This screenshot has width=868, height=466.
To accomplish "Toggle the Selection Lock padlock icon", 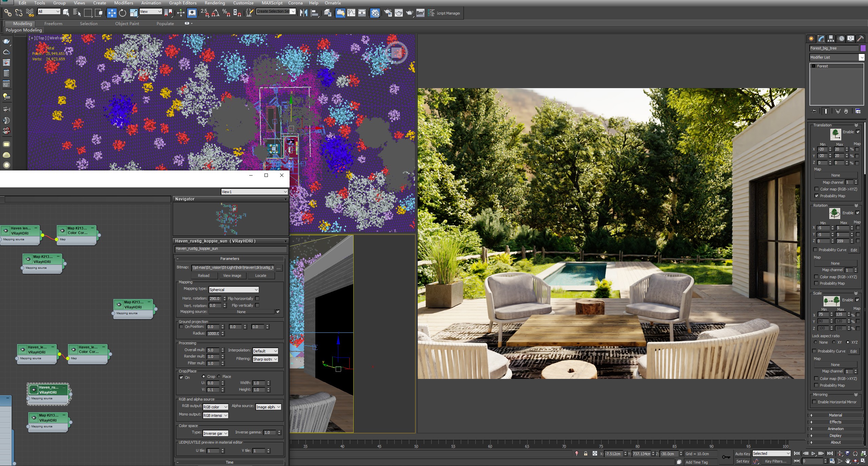I will (x=586, y=454).
